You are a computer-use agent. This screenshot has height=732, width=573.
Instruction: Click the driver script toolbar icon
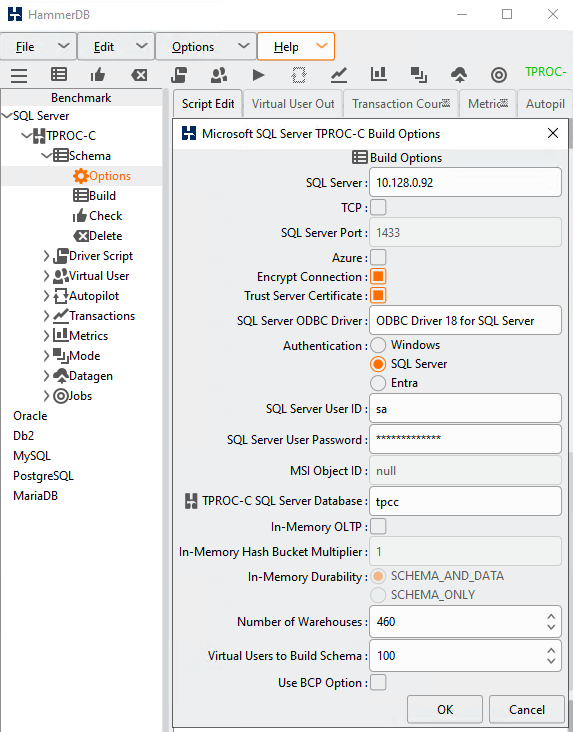coord(179,75)
